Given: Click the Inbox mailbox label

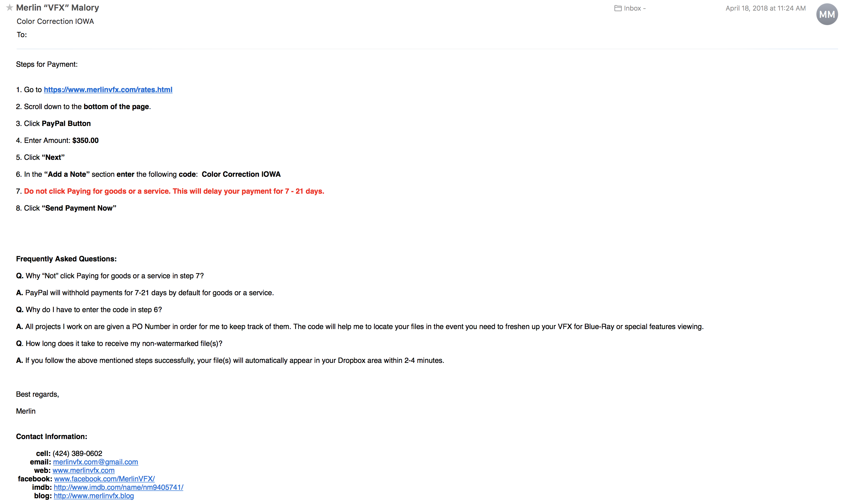Looking at the screenshot, I should coord(632,8).
